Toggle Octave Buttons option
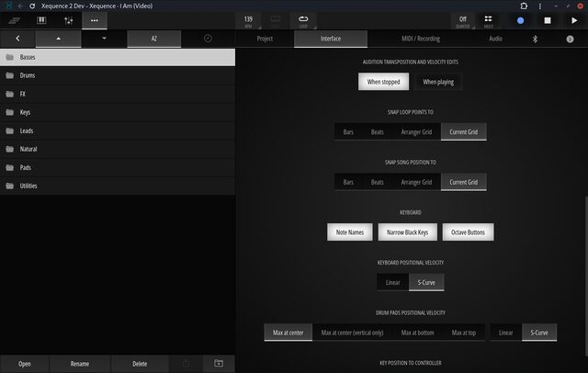The image size is (588, 373). pos(468,232)
